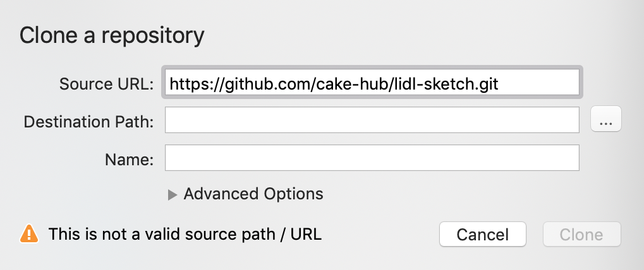Click the "Clone a repository" heading
Image resolution: width=644 pixels, height=270 pixels.
[112, 35]
